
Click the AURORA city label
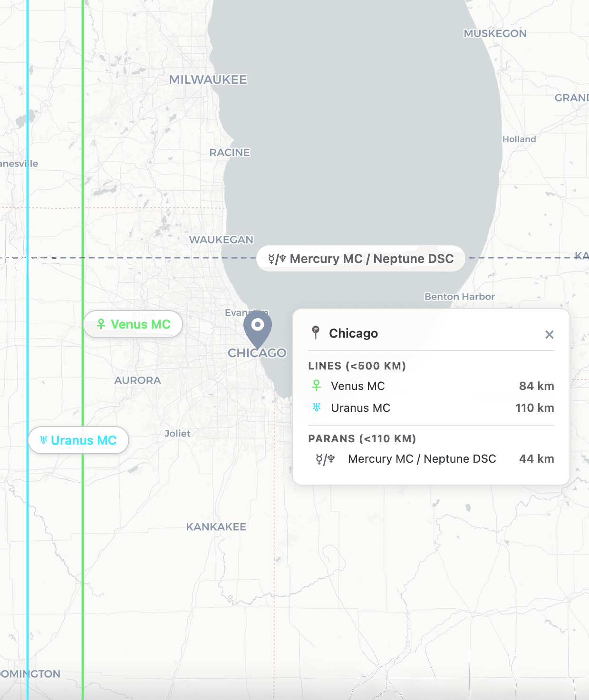(x=137, y=380)
